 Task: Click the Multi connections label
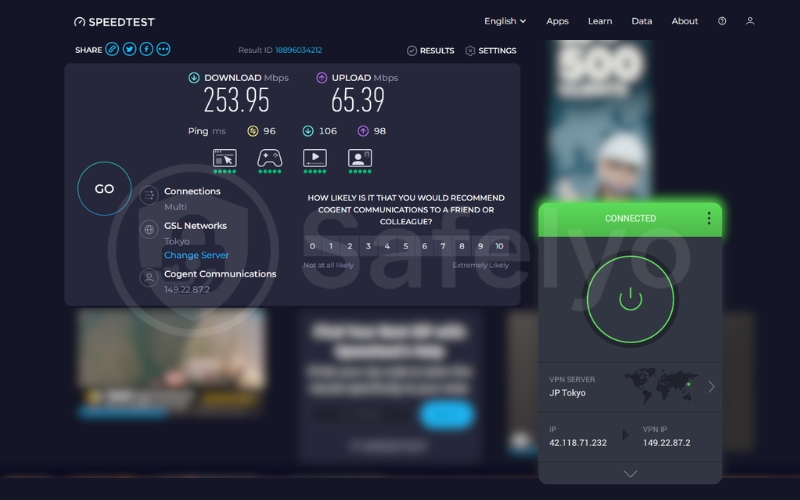pos(175,207)
